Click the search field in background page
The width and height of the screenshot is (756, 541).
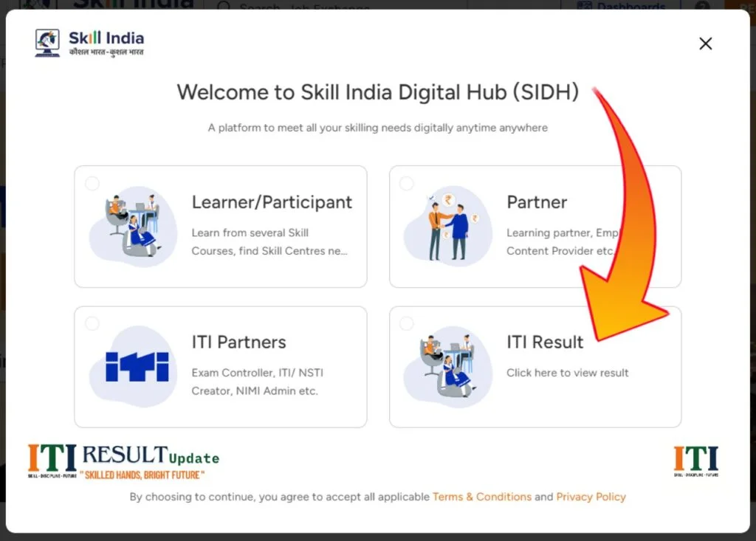click(x=337, y=5)
